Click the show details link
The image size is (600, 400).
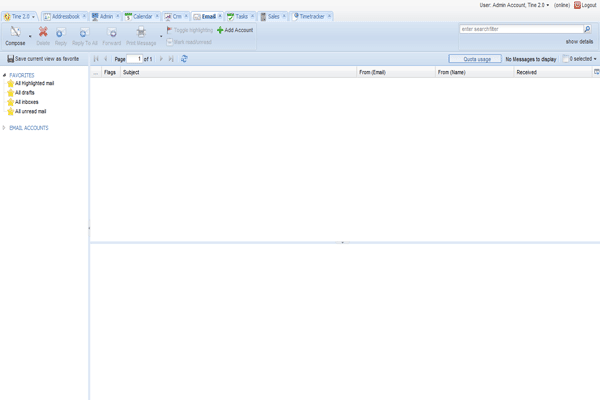click(x=579, y=42)
